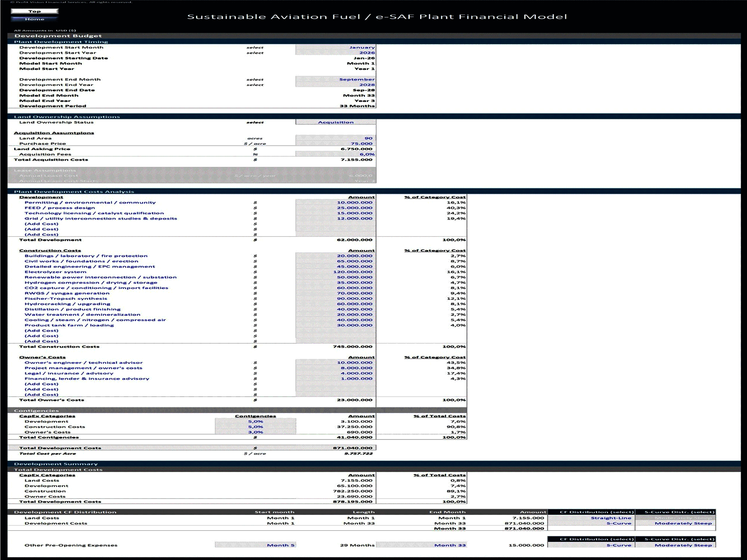Edit FEED / process design amount
The width and height of the screenshot is (747, 560).
[335, 208]
